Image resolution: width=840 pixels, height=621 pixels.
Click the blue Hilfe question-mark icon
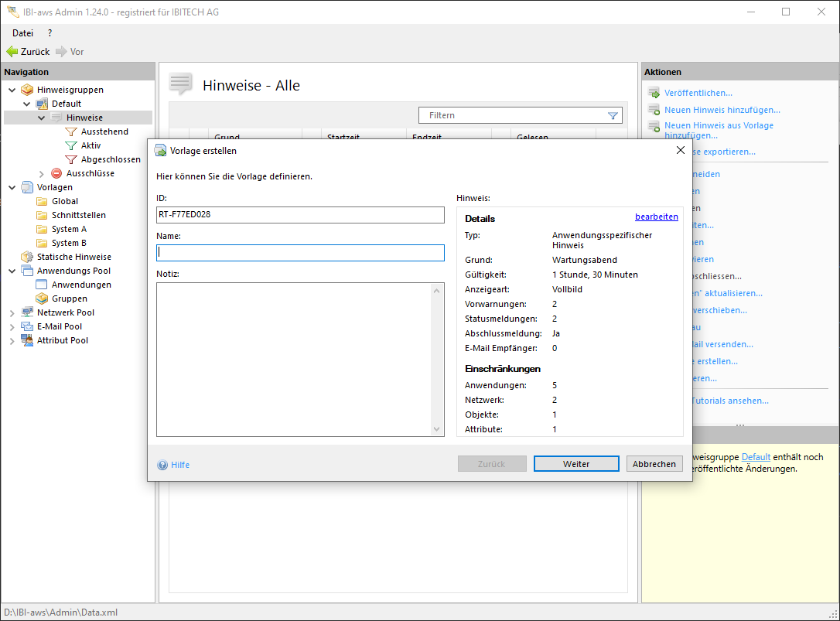tap(162, 465)
